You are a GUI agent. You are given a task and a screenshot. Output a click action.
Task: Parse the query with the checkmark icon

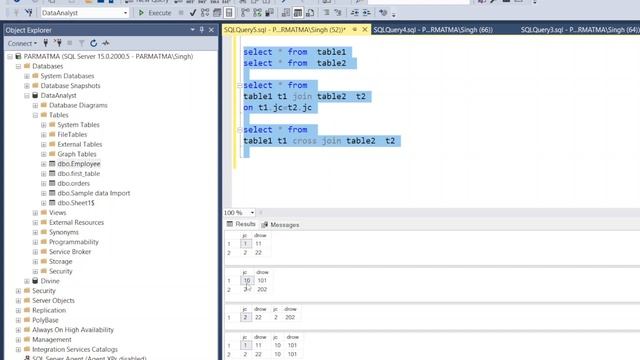(193, 13)
